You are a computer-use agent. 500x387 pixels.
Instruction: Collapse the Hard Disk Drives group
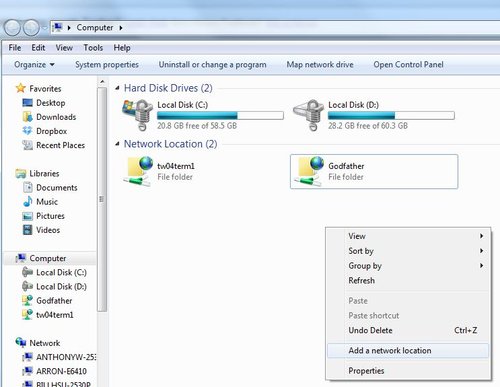[x=117, y=88]
